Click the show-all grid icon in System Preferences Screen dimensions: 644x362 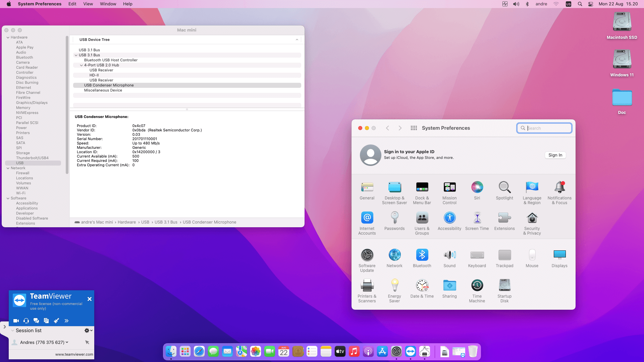point(414,128)
